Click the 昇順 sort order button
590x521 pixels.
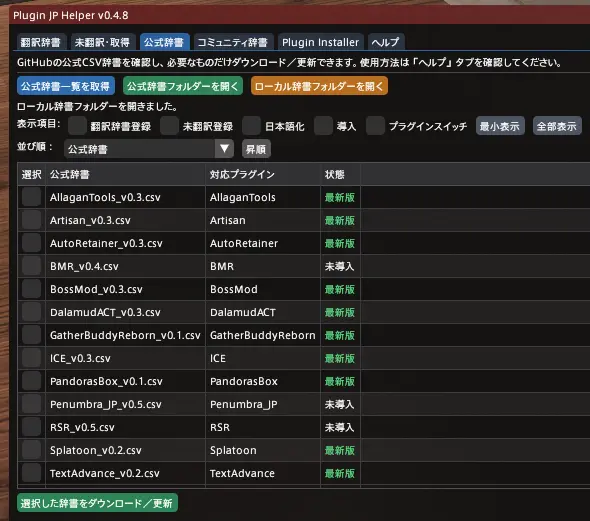click(x=256, y=149)
